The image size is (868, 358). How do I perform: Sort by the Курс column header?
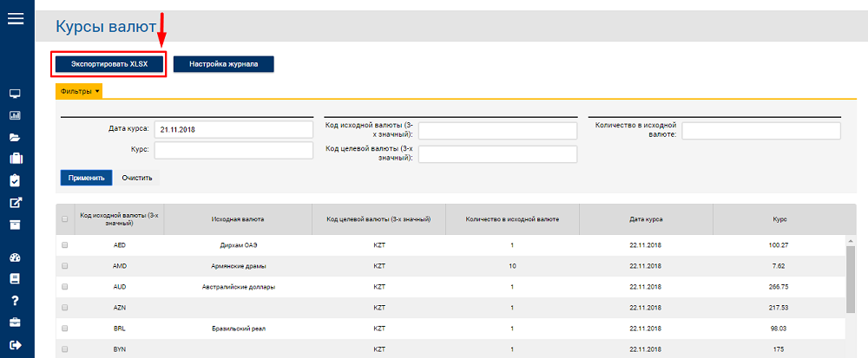[x=779, y=219]
